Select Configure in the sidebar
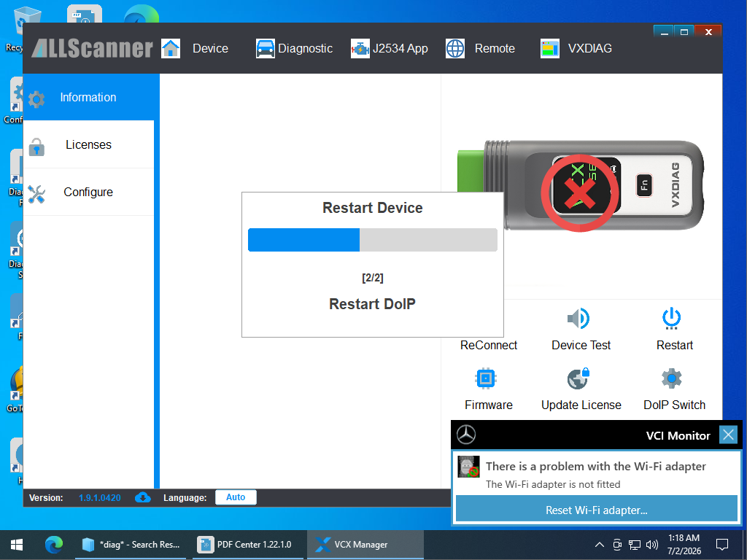Screen dimensions: 747x560 pyautogui.click(x=88, y=192)
